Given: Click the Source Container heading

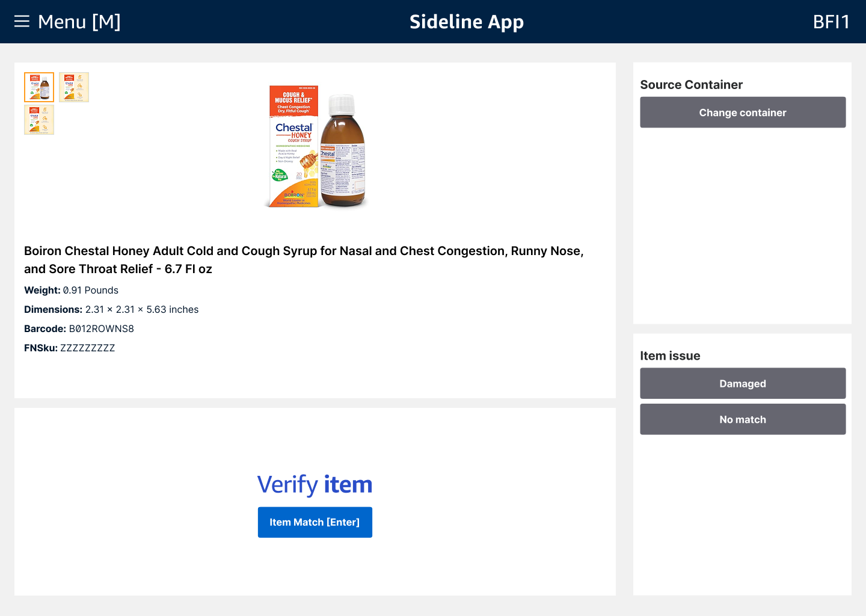Looking at the screenshot, I should coord(692,85).
